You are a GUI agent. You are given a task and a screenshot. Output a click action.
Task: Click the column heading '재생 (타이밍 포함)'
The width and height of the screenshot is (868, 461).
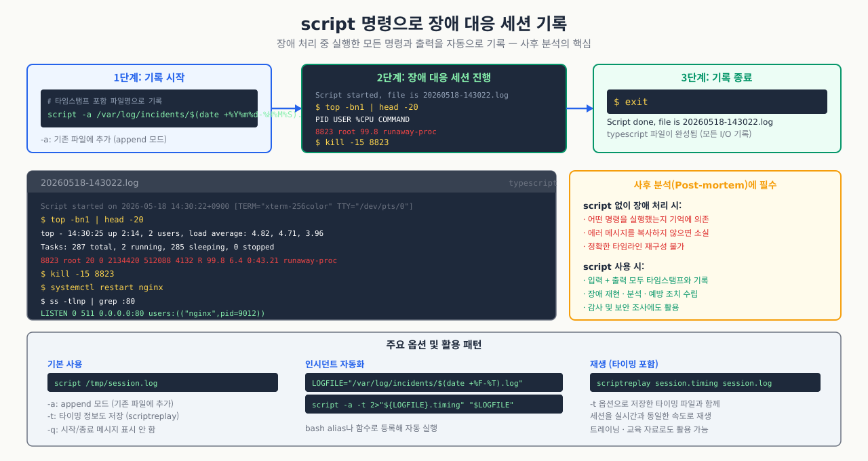click(624, 364)
